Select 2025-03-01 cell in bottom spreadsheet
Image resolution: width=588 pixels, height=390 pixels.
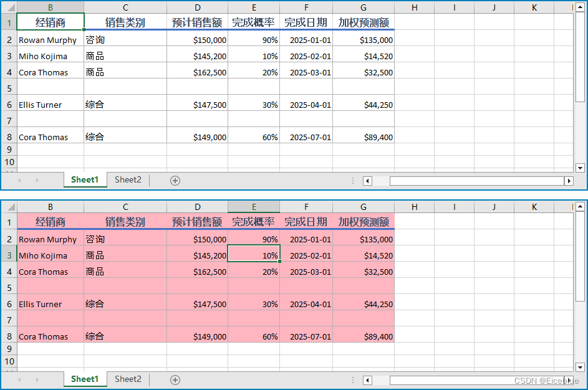(306, 271)
